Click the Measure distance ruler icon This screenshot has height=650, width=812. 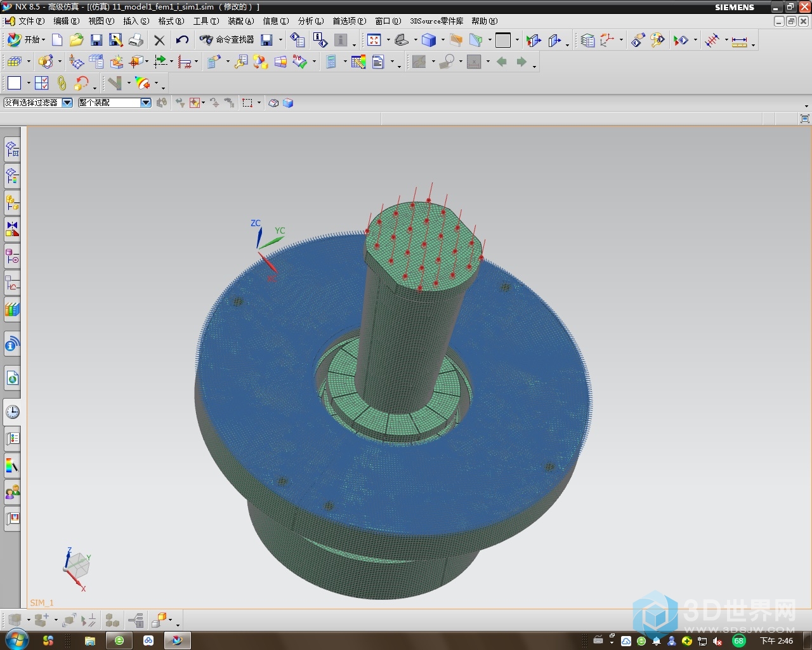tap(740, 41)
